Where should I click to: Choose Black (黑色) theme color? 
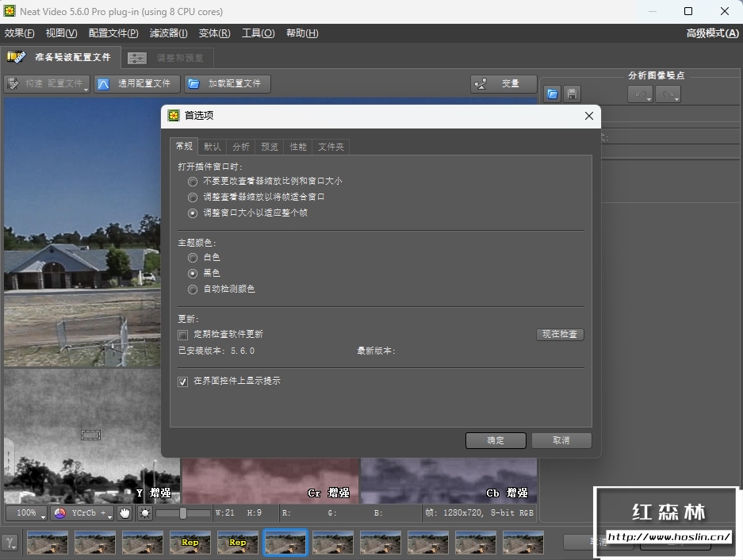coord(193,274)
